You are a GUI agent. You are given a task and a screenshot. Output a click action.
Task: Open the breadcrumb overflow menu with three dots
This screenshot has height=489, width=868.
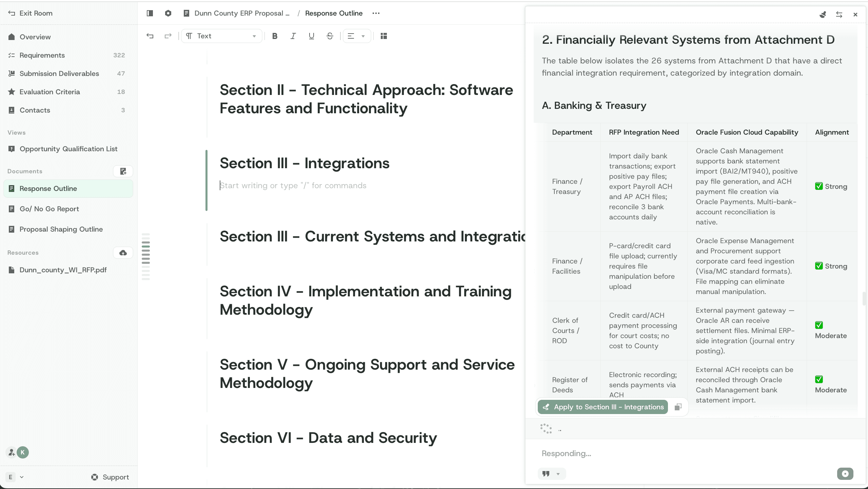(376, 13)
